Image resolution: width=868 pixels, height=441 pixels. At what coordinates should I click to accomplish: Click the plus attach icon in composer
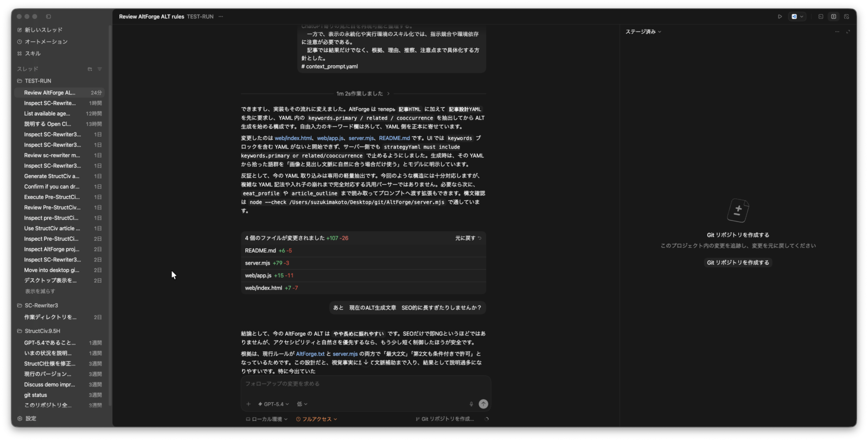[x=248, y=404]
